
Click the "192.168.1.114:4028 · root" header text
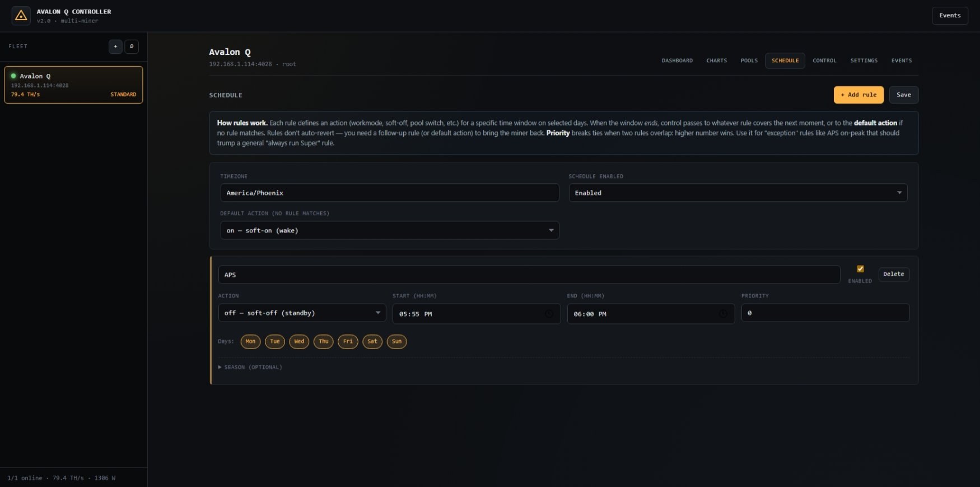pos(253,64)
